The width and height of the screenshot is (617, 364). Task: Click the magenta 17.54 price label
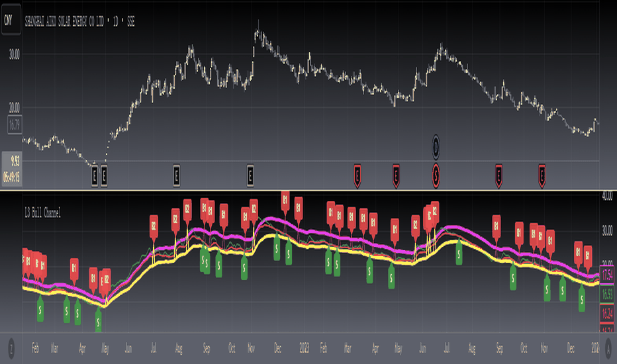607,275
